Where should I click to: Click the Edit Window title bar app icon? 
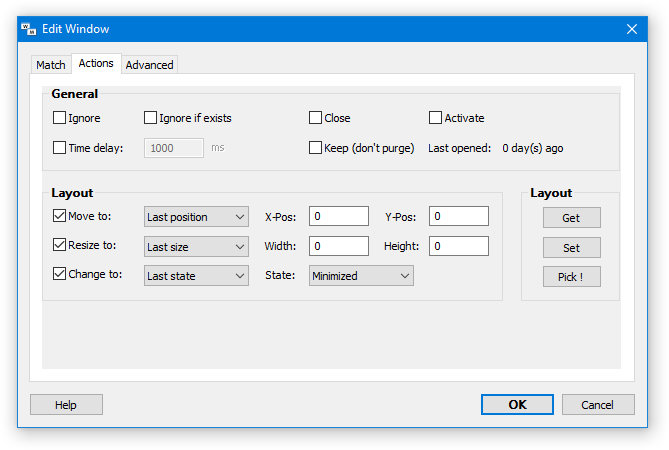point(29,29)
